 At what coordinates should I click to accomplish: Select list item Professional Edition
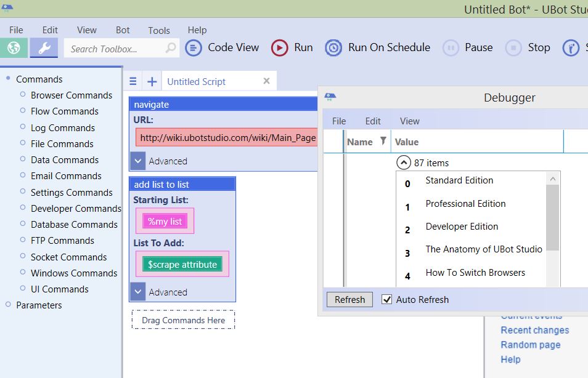pyautogui.click(x=465, y=203)
